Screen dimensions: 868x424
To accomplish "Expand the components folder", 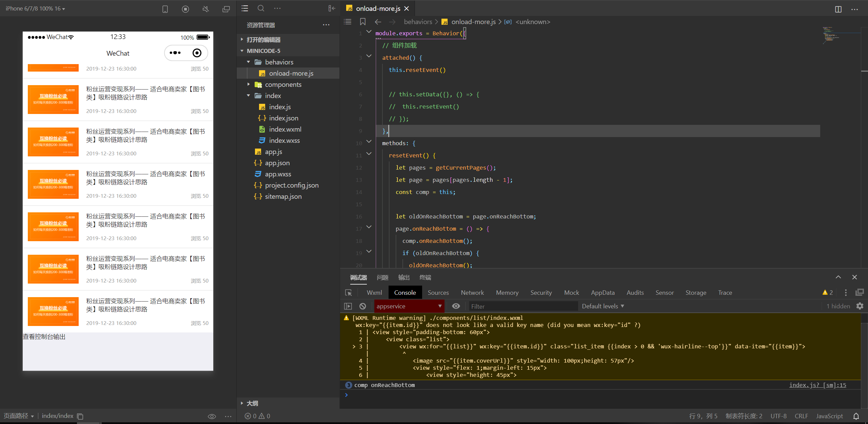I will coord(283,84).
